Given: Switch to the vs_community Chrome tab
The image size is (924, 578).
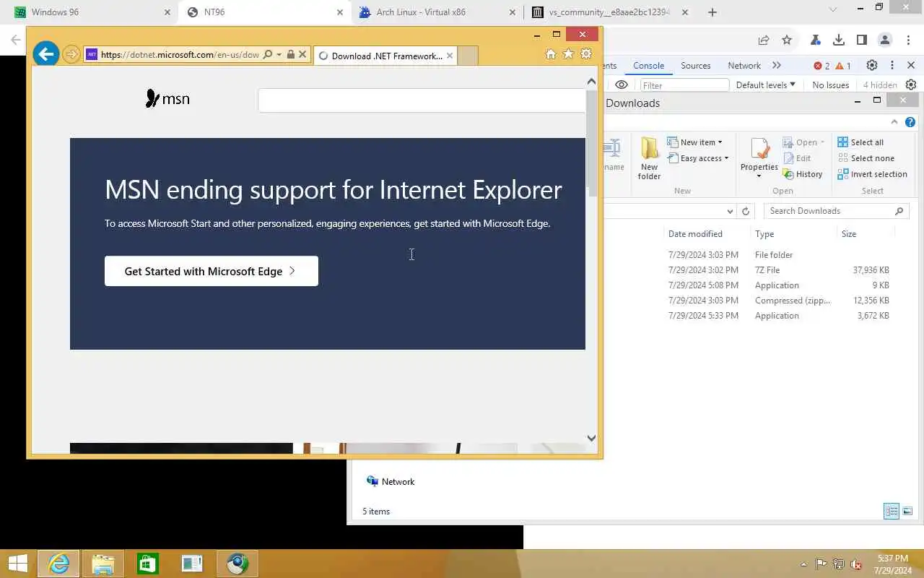Looking at the screenshot, I should (x=610, y=12).
